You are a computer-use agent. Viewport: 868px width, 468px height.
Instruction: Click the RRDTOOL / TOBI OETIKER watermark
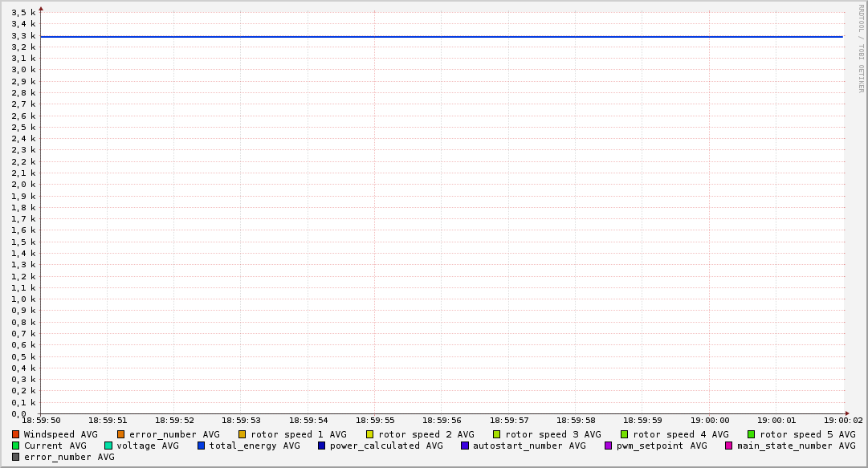[861, 48]
